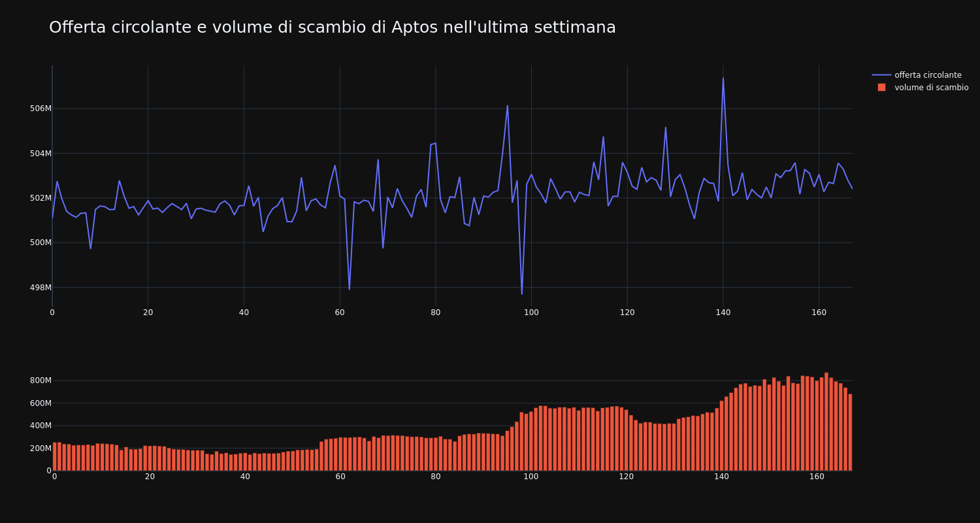Click the 502M y-axis label
The width and height of the screenshot is (980, 523).
coord(41,198)
